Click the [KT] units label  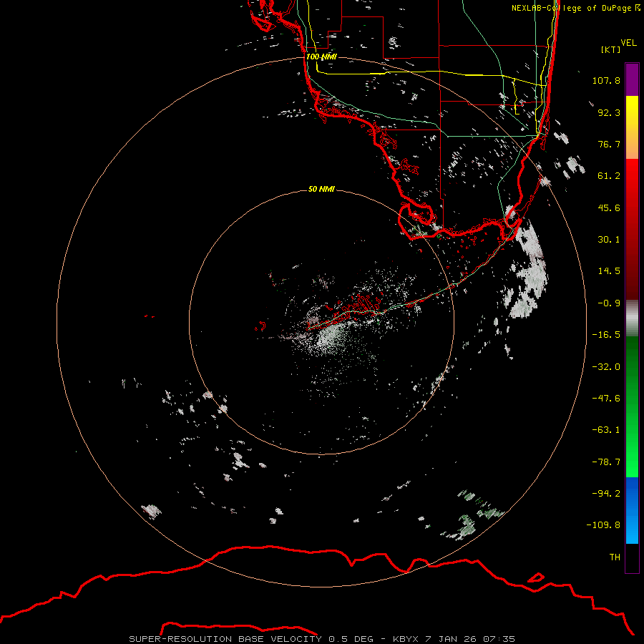click(x=610, y=49)
